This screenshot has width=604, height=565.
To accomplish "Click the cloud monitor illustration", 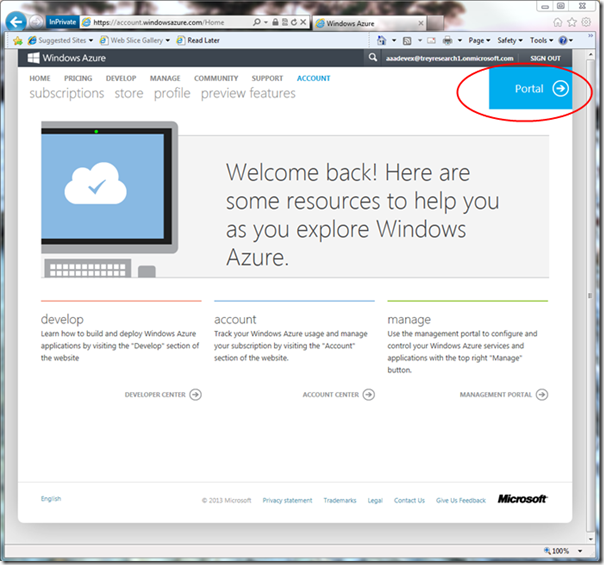I will click(x=110, y=199).
